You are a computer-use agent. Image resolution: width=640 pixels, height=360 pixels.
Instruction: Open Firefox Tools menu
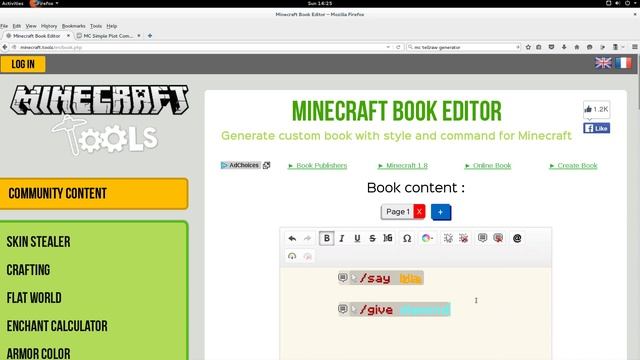tap(96, 26)
